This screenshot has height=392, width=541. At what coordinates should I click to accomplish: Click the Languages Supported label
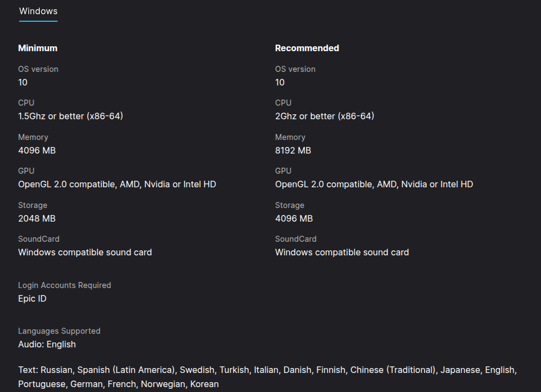point(59,331)
